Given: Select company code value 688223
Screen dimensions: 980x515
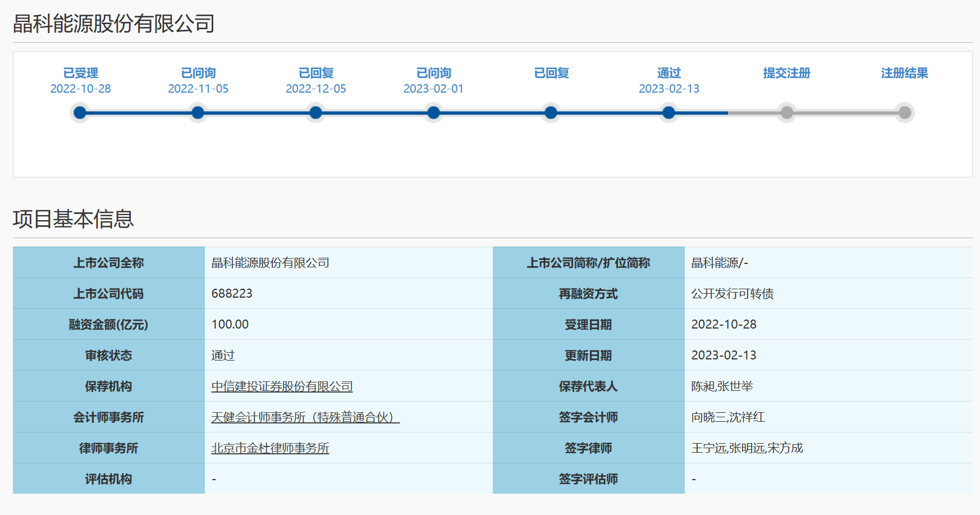Looking at the screenshot, I should (x=232, y=294).
